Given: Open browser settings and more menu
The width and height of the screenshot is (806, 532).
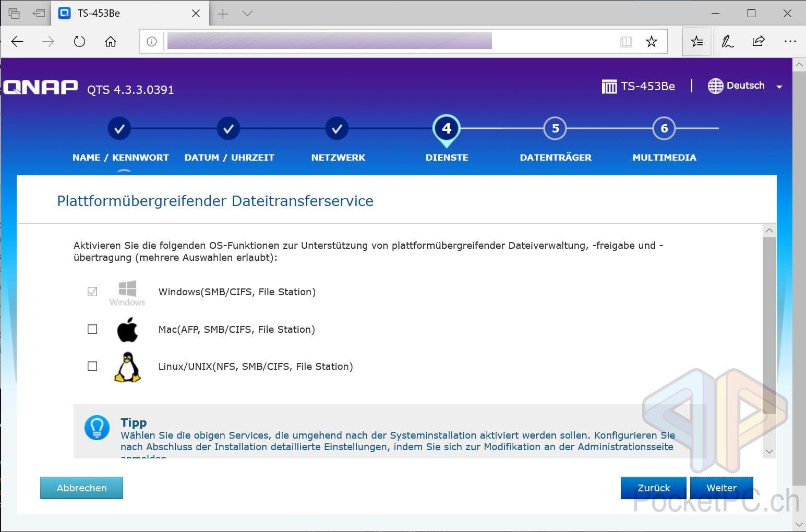Looking at the screenshot, I should (x=790, y=42).
